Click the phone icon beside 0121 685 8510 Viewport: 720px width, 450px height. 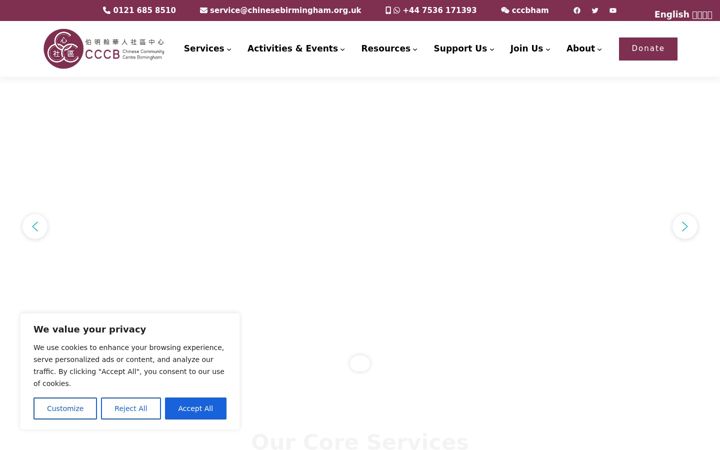(107, 10)
